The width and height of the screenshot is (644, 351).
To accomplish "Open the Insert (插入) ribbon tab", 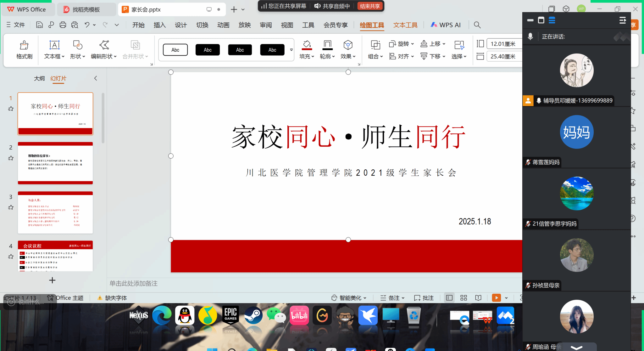I will click(x=159, y=25).
